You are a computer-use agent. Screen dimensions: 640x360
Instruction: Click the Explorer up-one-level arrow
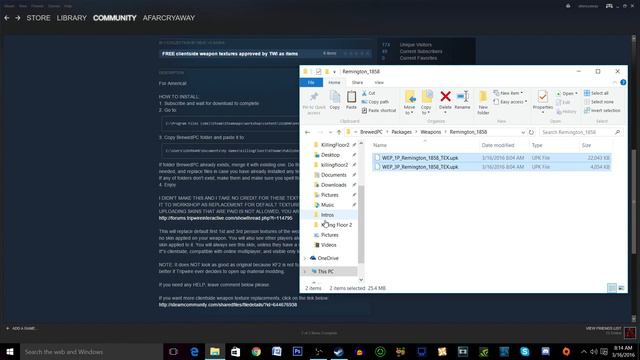pyautogui.click(x=339, y=132)
